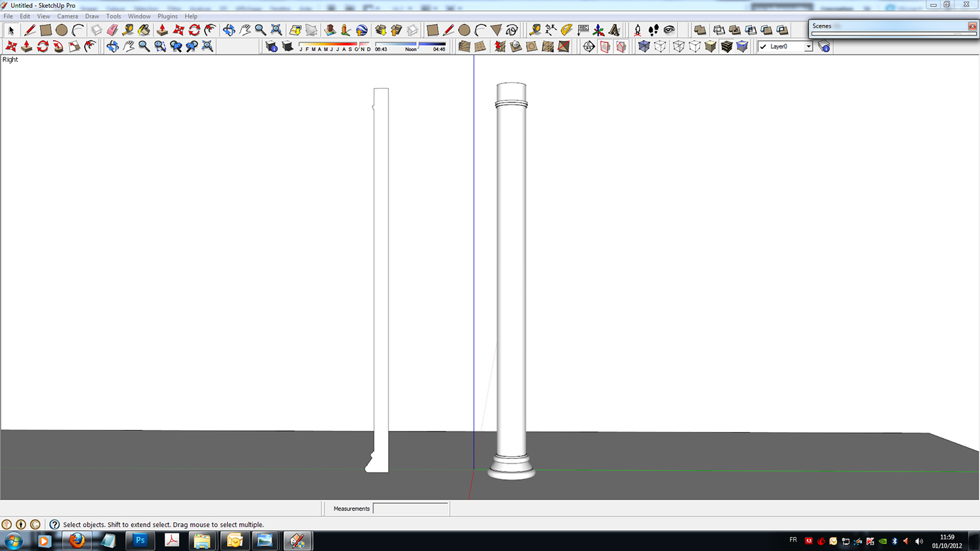
Task: Start the Walk camera tool
Action: [x=653, y=30]
